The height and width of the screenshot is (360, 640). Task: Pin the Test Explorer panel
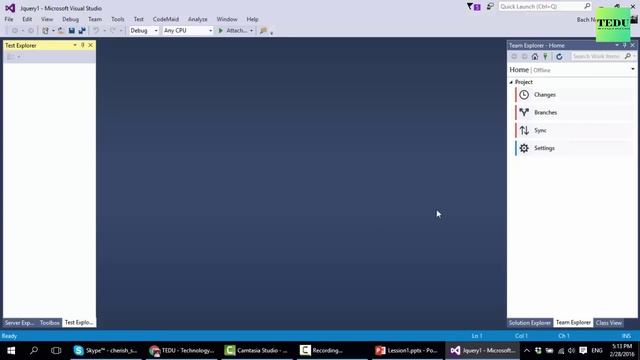82,45
